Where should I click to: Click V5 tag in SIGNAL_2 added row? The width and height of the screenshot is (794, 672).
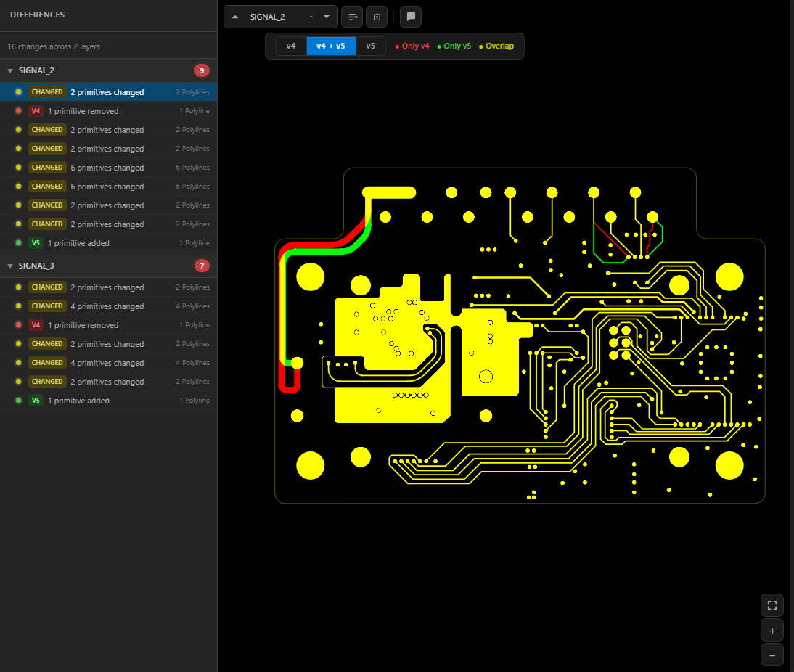pyautogui.click(x=36, y=243)
